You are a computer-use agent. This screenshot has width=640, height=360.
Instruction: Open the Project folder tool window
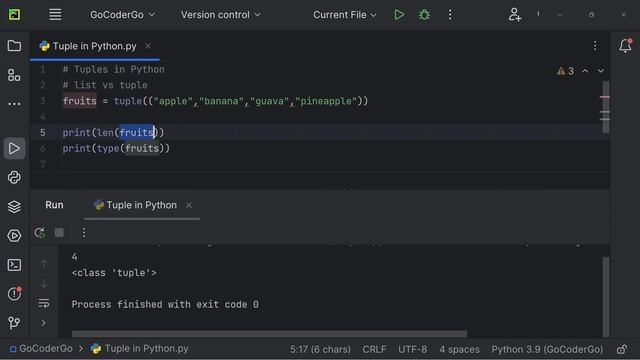[14, 46]
